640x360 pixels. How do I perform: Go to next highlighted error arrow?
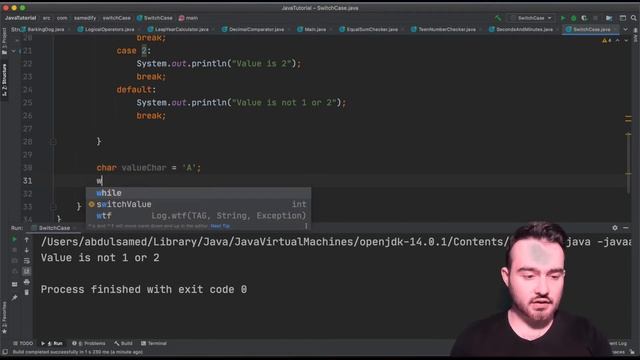[626, 40]
